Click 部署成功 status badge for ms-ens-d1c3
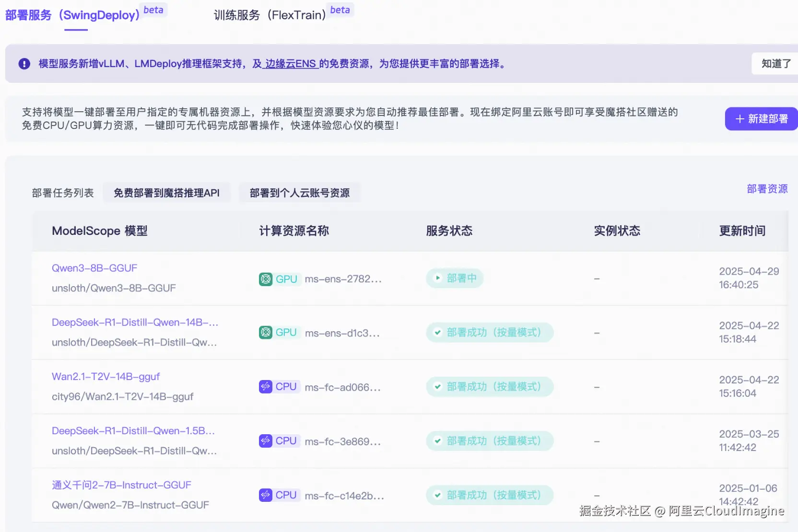 490,332
